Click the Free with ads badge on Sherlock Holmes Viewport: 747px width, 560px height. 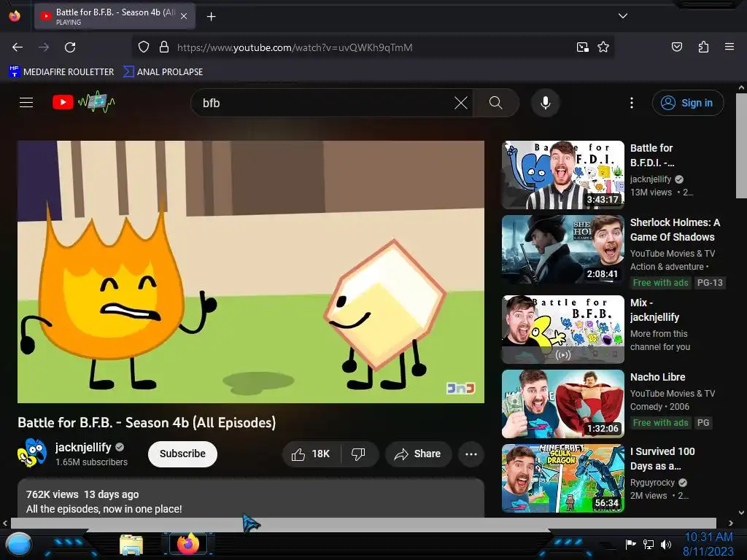point(660,283)
